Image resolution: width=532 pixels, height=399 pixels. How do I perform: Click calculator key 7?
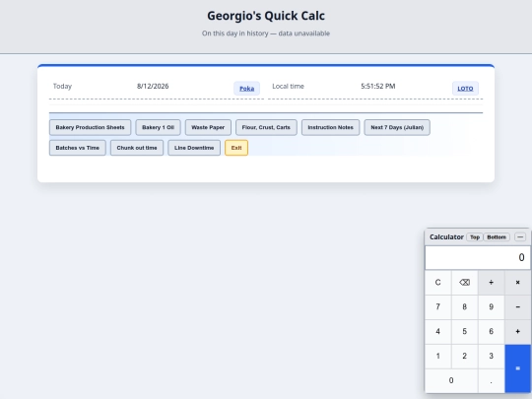438,307
